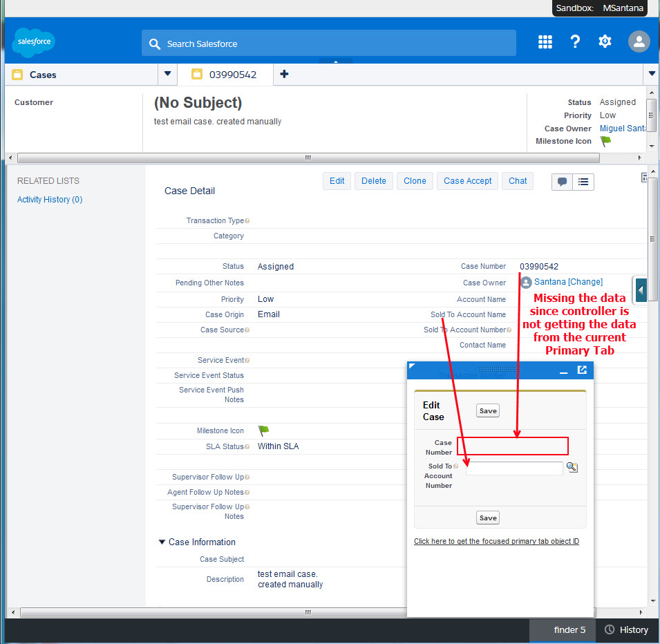Click the Chat button
The height and width of the screenshot is (644, 660).
click(x=518, y=181)
